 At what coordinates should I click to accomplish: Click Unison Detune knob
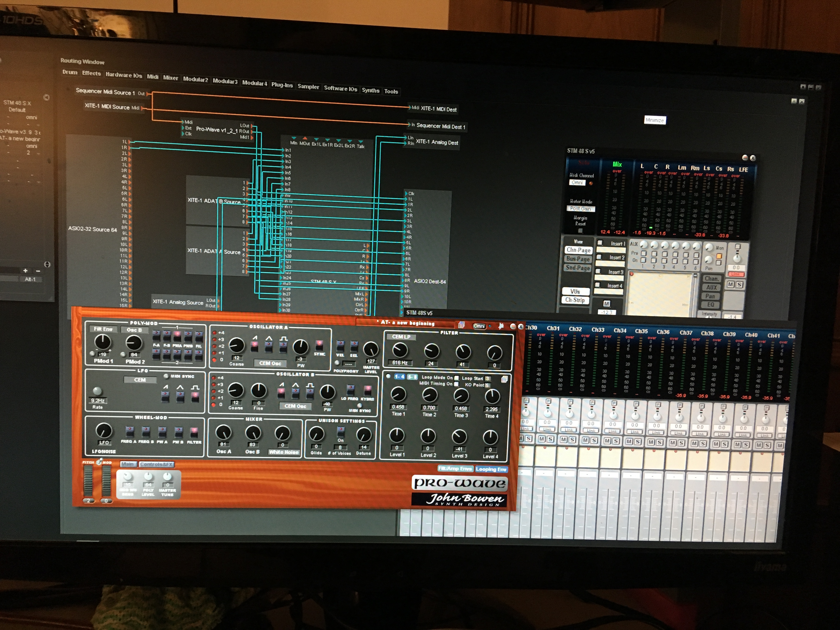click(x=363, y=435)
